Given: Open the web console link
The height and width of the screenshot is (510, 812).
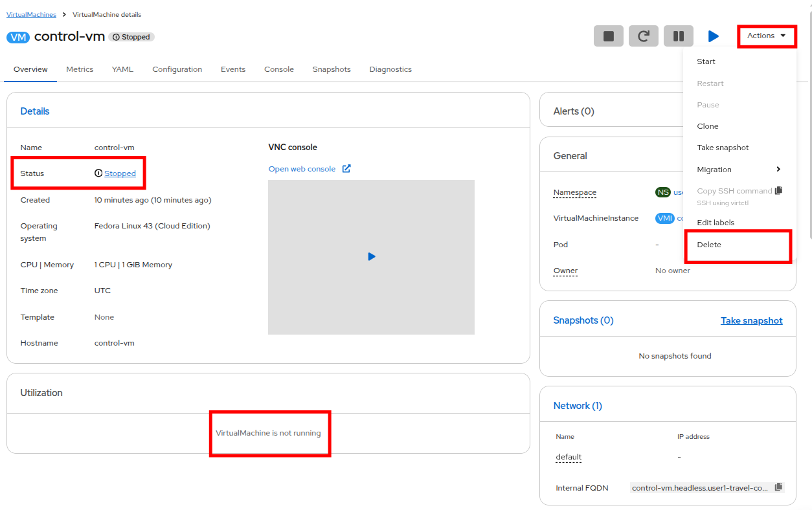Looking at the screenshot, I should coord(301,168).
